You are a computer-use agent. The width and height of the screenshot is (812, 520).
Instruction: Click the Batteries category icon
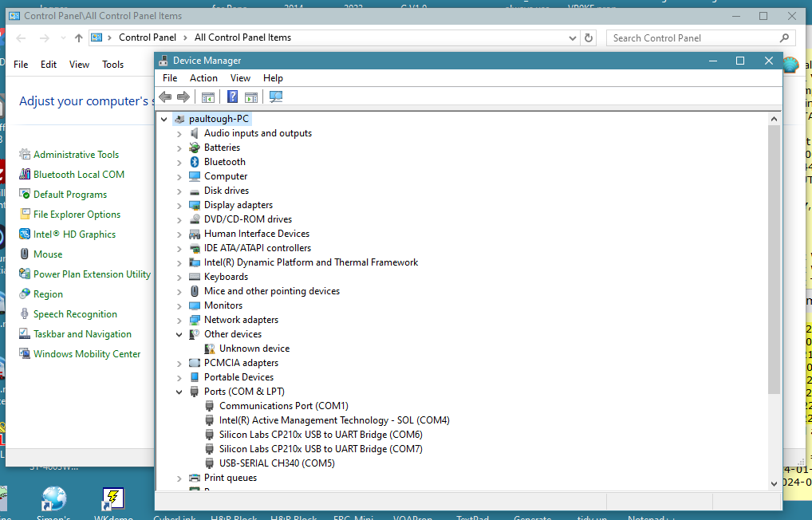coord(195,148)
